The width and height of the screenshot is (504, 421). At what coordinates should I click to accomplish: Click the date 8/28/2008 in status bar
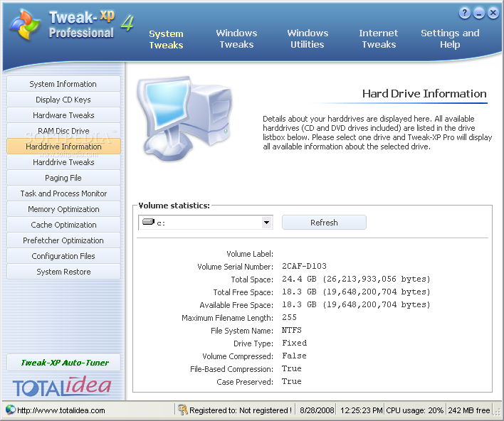[x=317, y=410]
